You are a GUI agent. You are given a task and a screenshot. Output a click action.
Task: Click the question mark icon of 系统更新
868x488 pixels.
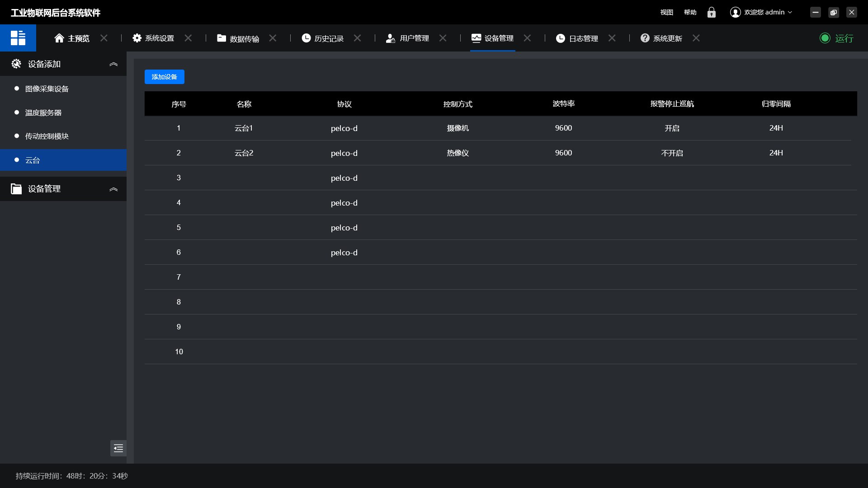point(645,38)
